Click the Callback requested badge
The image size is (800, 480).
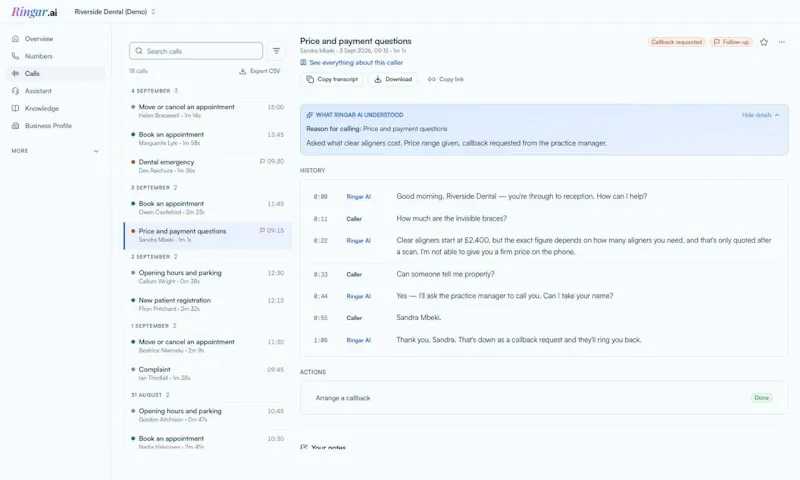tap(677, 42)
